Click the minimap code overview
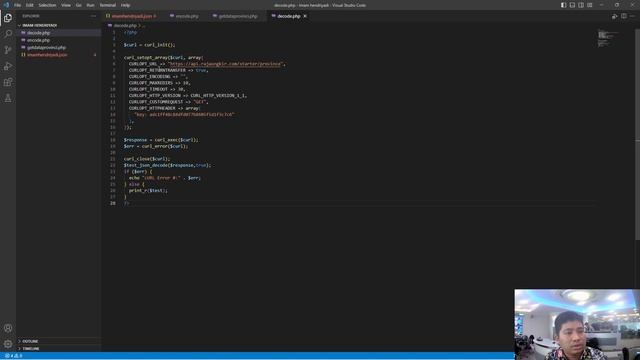The height and width of the screenshot is (360, 640). pos(608,38)
